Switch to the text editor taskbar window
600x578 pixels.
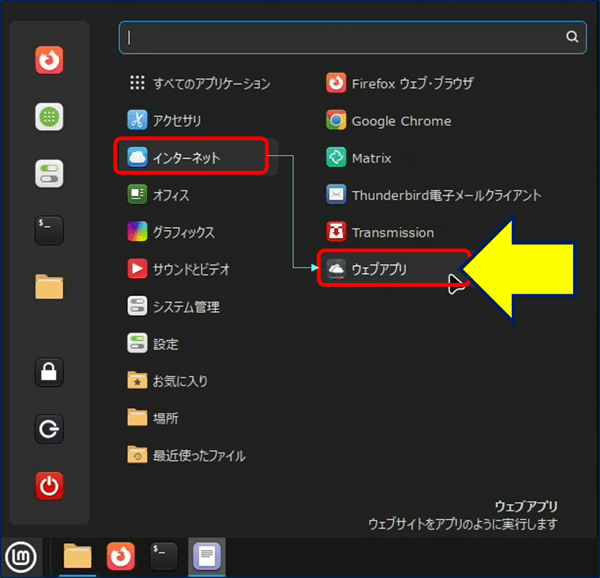tap(207, 557)
